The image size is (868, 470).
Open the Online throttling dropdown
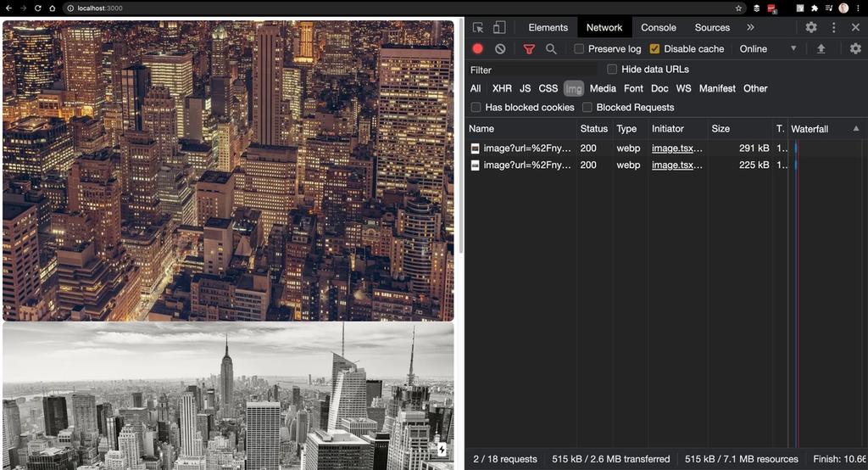tap(768, 49)
